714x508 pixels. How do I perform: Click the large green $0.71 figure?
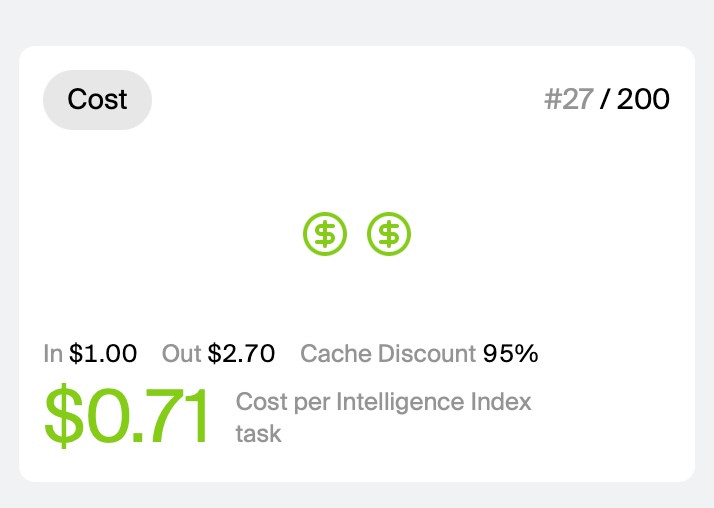[x=126, y=416]
